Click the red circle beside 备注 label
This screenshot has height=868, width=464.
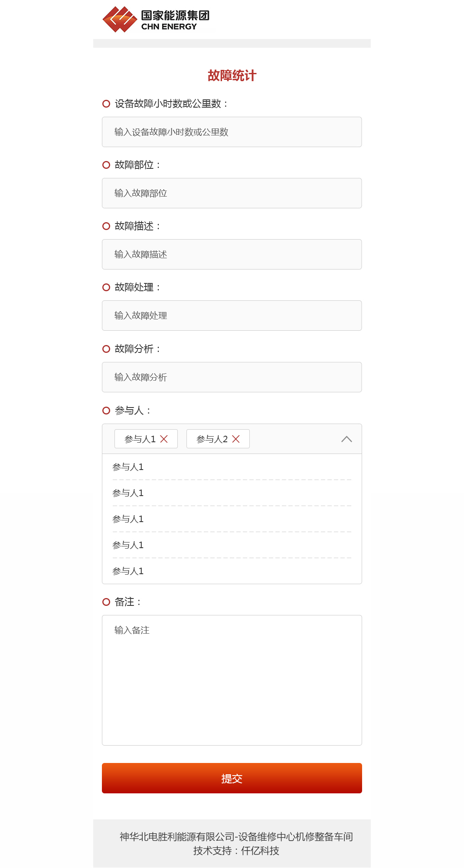106,602
